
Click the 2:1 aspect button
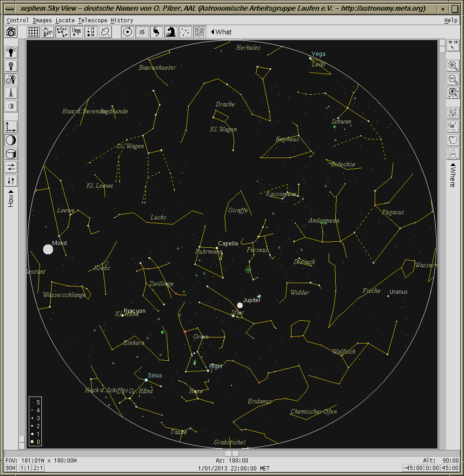tap(38, 468)
